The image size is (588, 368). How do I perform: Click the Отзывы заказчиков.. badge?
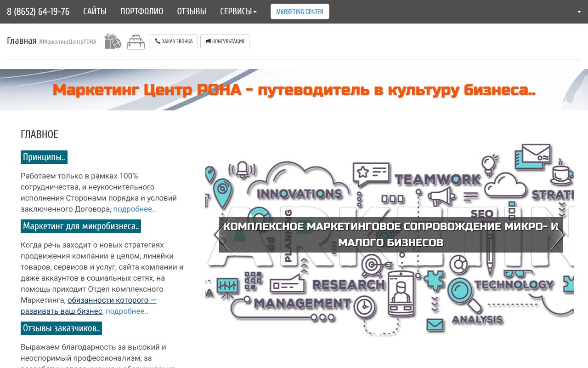(x=61, y=328)
